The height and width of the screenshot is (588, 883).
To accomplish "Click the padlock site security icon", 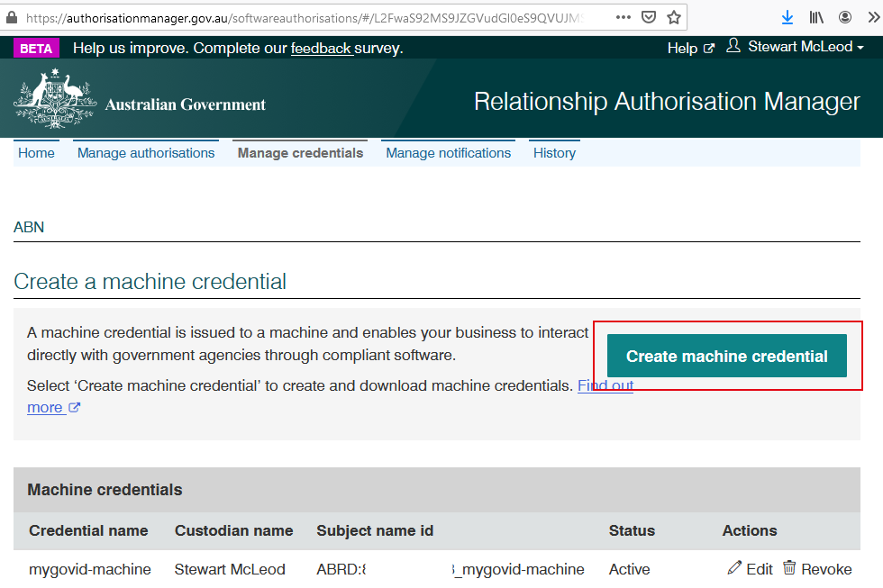I will [11, 17].
